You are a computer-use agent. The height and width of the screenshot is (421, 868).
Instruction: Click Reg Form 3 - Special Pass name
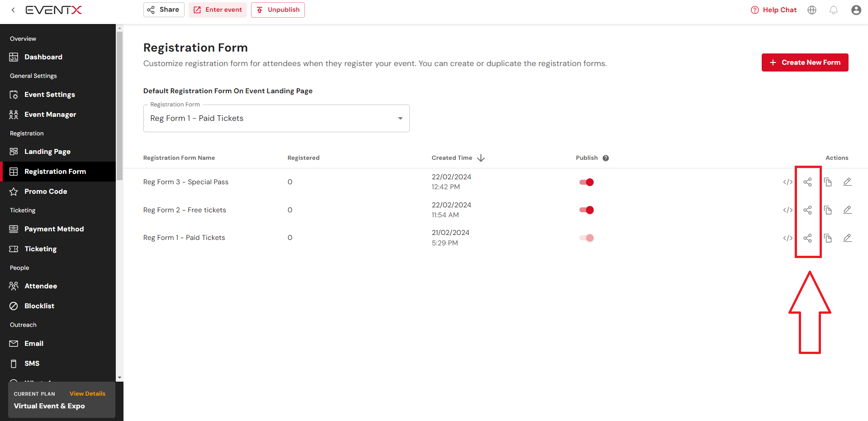pyautogui.click(x=186, y=182)
